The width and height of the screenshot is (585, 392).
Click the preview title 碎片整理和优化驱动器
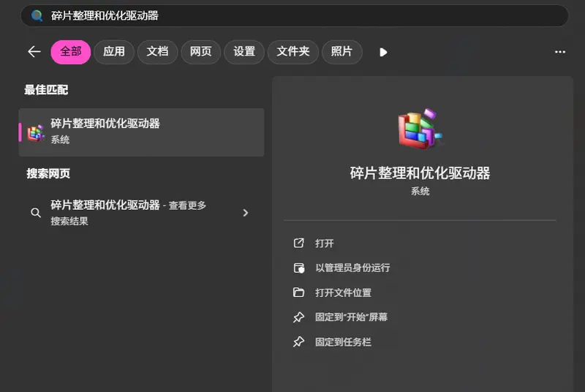click(x=420, y=173)
